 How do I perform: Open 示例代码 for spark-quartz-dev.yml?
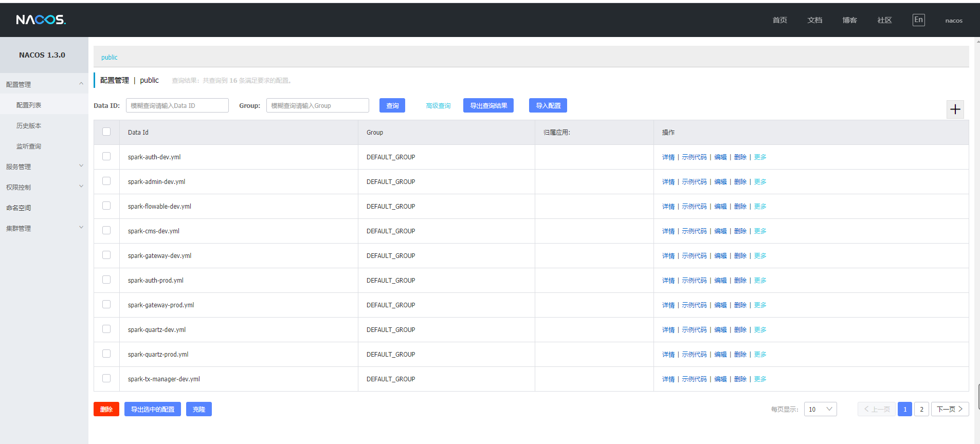(694, 330)
